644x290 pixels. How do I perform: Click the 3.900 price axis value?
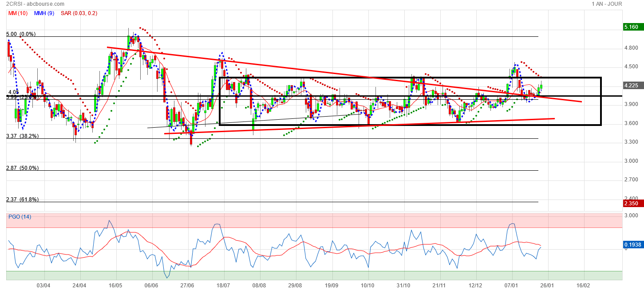point(631,104)
